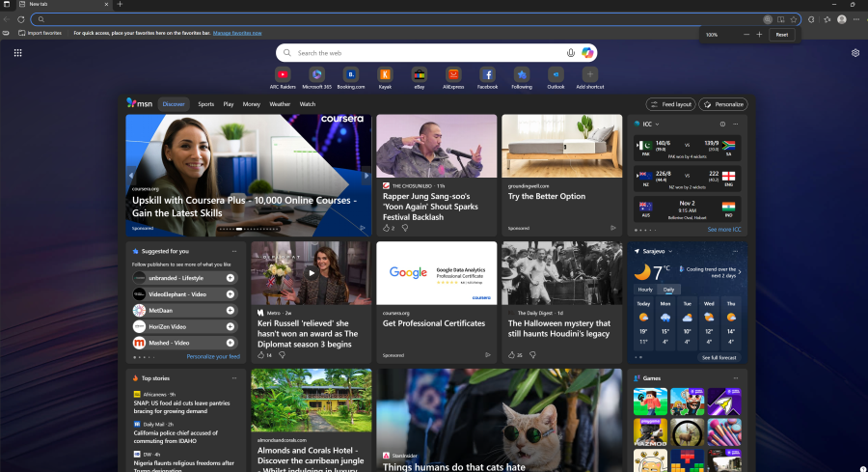Image resolution: width=868 pixels, height=472 pixels.
Task: Switch to the Sports tab
Action: 206,104
